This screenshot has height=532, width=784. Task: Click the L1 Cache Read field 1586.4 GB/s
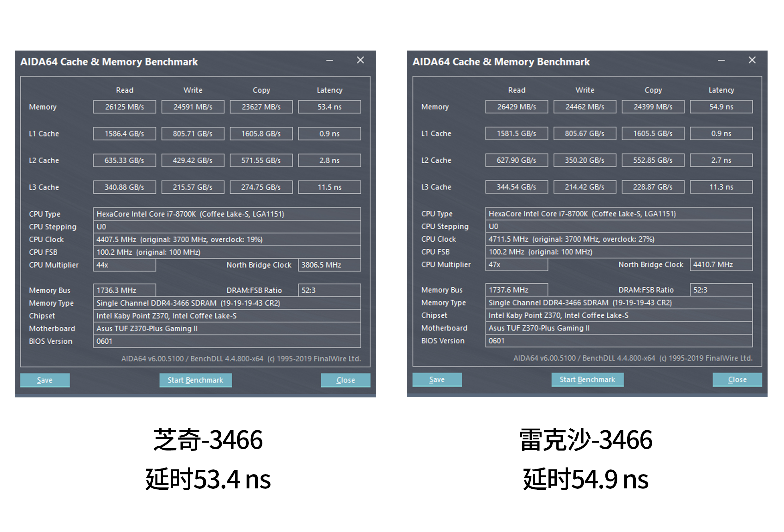(x=124, y=134)
